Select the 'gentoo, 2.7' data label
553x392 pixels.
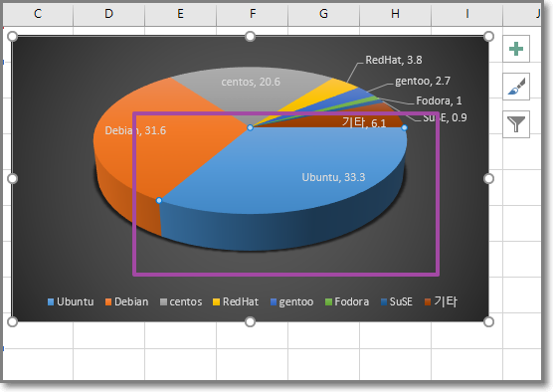(x=423, y=82)
